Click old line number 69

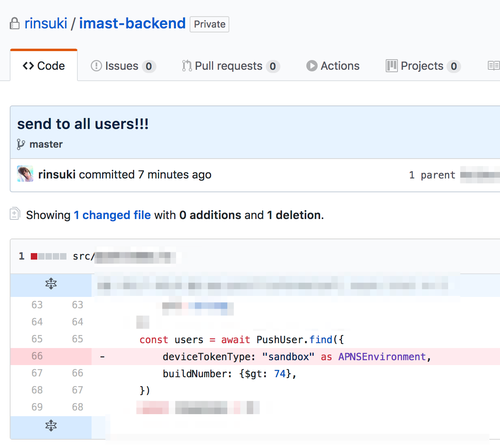coord(37,407)
